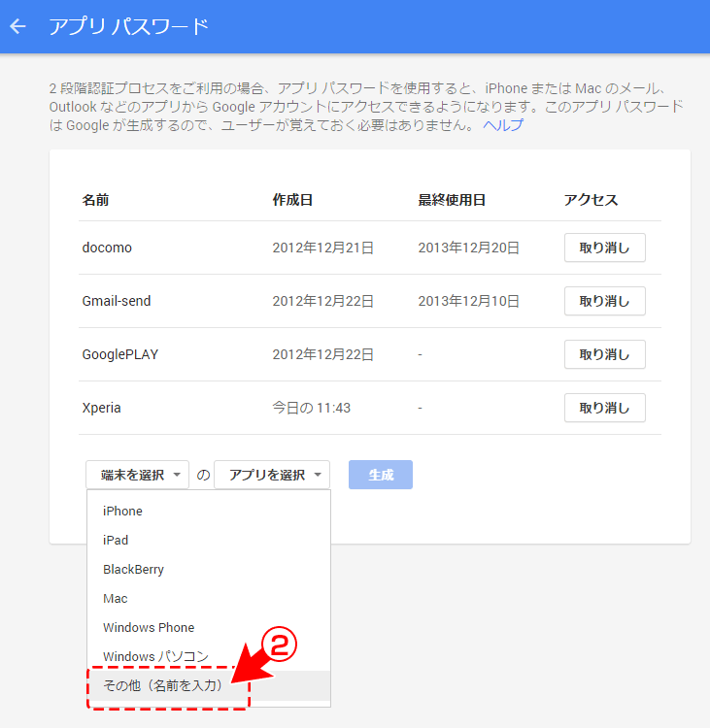
Task: Click the アプリ パスワード page title
Action: tap(129, 26)
